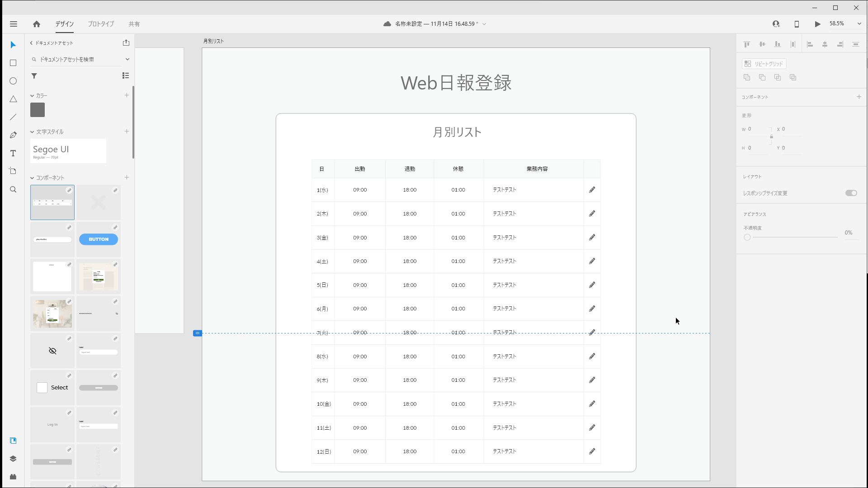Filter document assets with funnel icon

[34, 76]
